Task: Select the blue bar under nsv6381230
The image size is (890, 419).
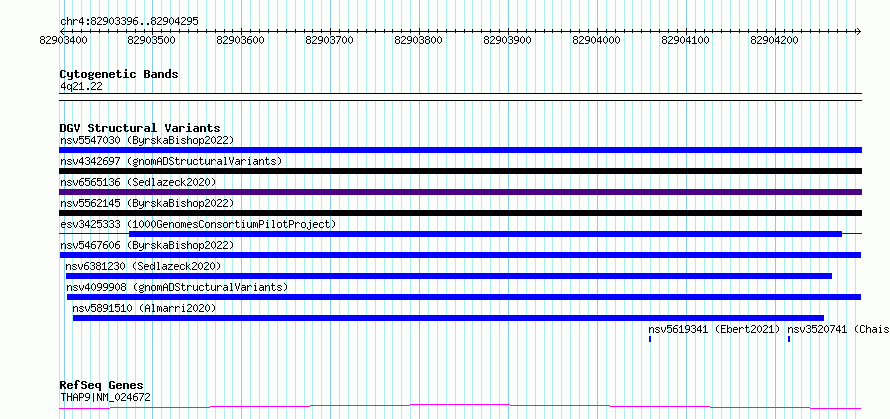Action: (449, 276)
